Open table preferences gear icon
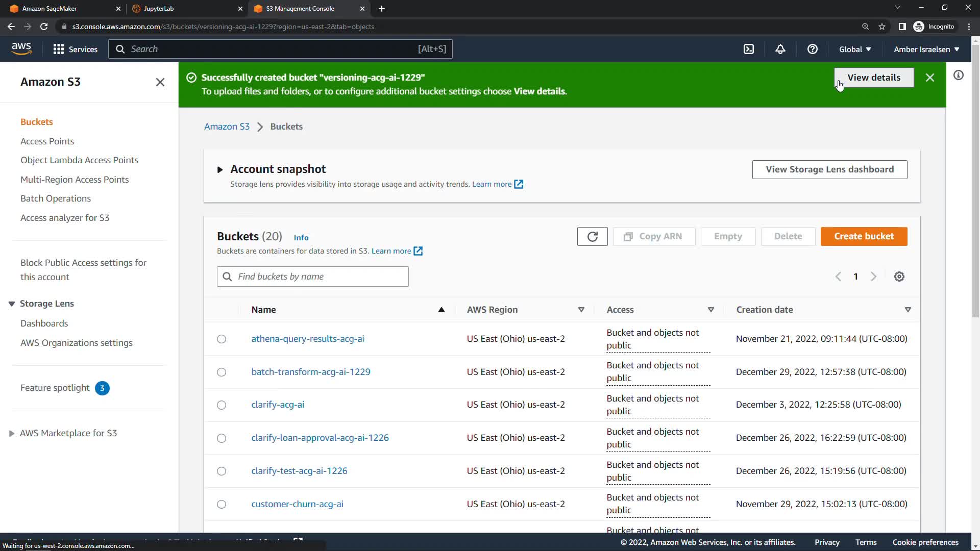The image size is (980, 551). pyautogui.click(x=899, y=277)
